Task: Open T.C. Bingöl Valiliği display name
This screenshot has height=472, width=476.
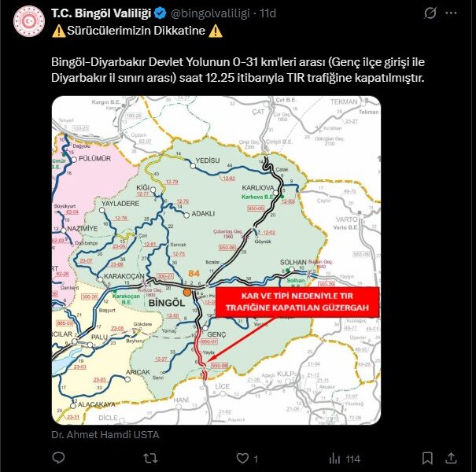Action: 101,13
